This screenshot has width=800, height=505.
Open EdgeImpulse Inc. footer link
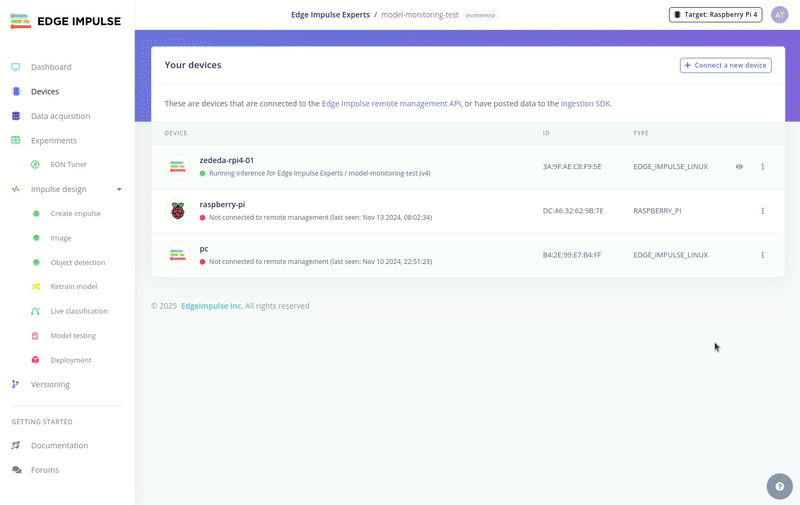click(x=212, y=306)
